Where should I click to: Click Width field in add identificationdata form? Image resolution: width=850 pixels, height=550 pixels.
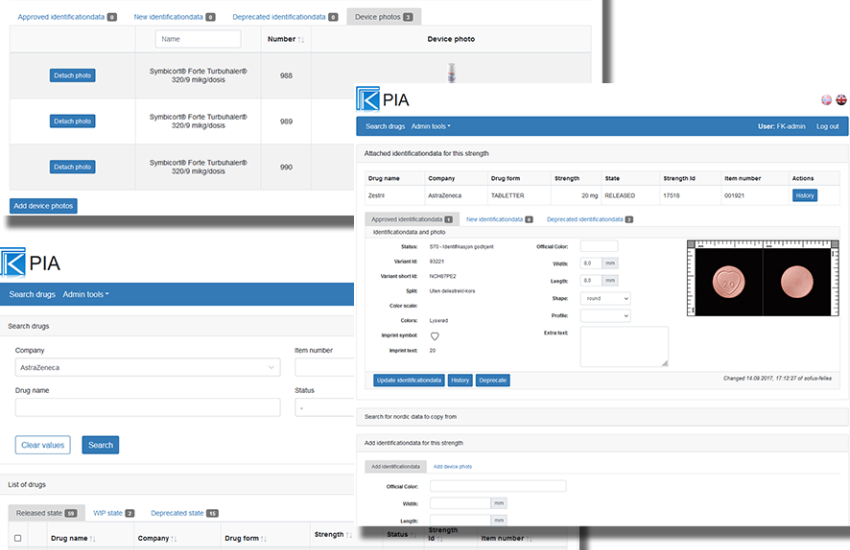461,503
